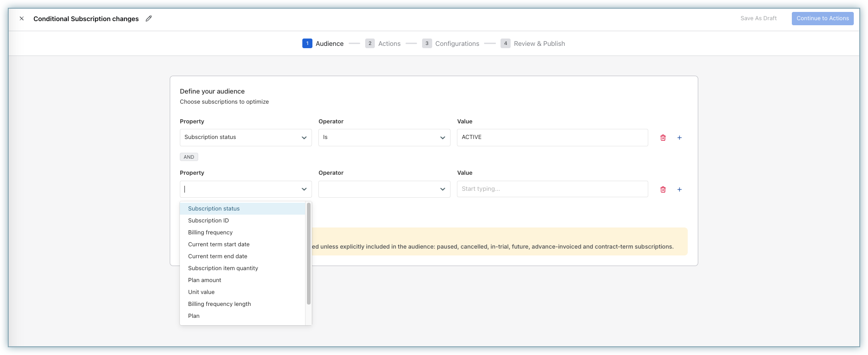This screenshot has width=868, height=355.
Task: Click Save As Draft
Action: pos(758,18)
